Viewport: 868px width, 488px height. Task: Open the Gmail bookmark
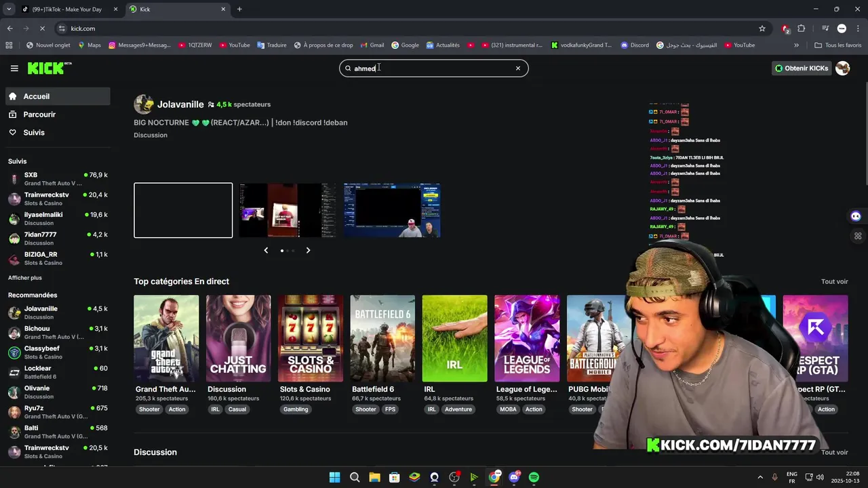(372, 45)
